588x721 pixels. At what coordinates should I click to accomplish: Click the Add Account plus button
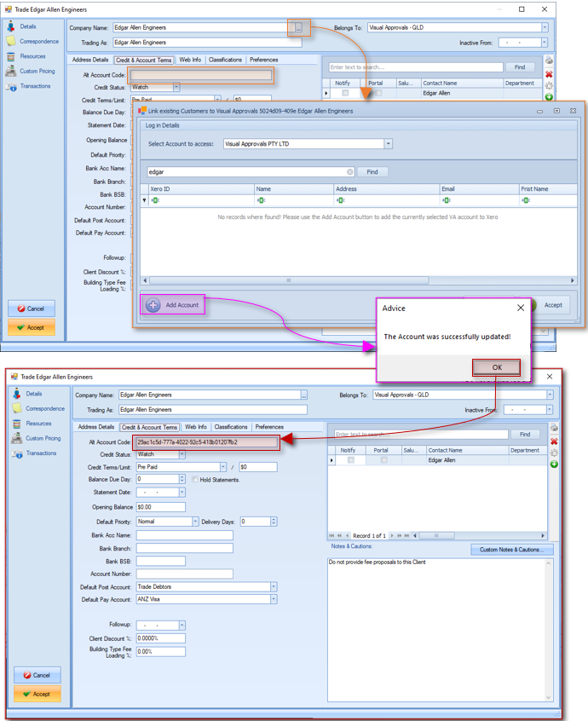click(x=173, y=305)
